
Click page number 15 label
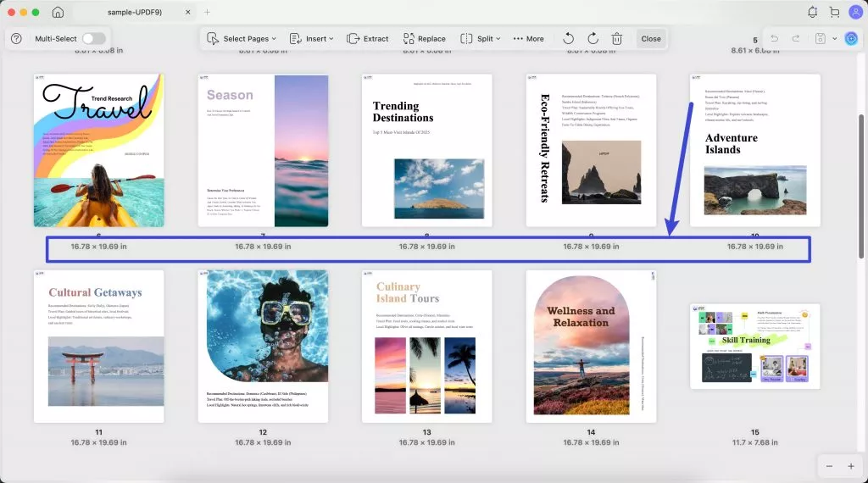point(755,432)
